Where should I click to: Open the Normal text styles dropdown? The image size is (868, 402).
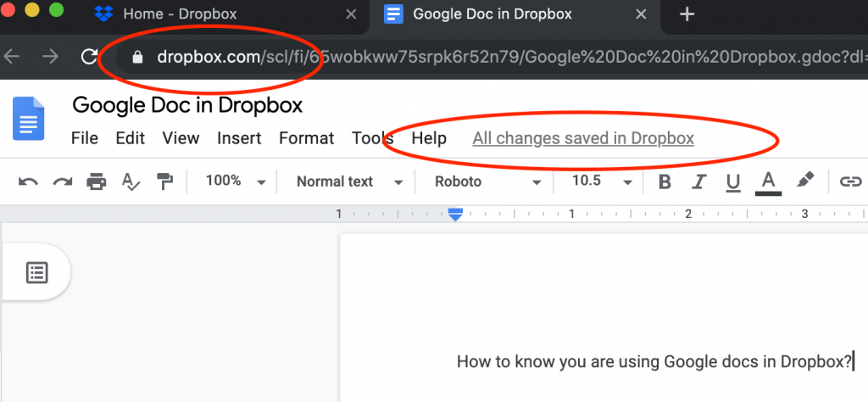click(350, 181)
